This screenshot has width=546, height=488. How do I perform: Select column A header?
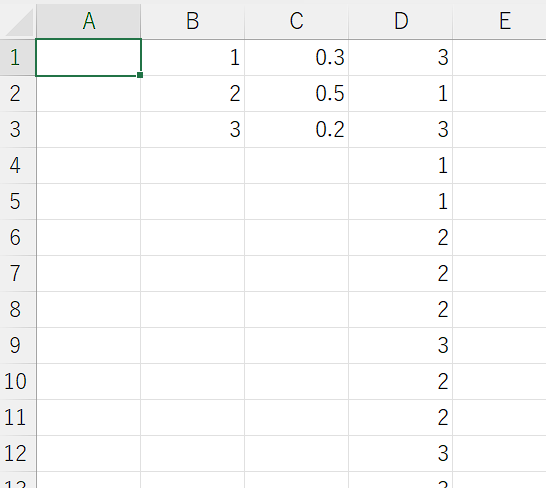(x=88, y=21)
